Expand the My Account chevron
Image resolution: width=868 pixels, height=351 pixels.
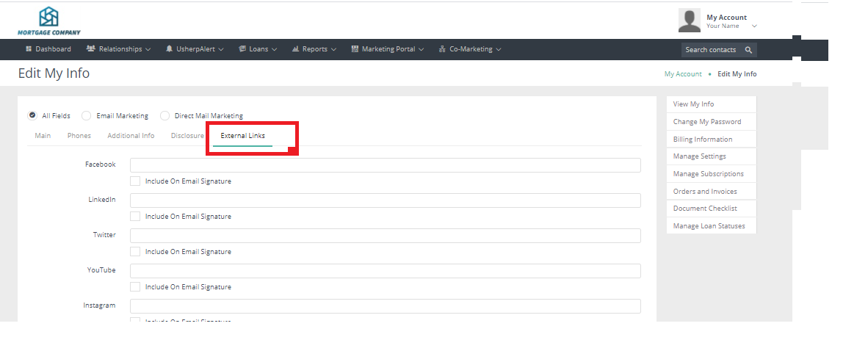754,26
